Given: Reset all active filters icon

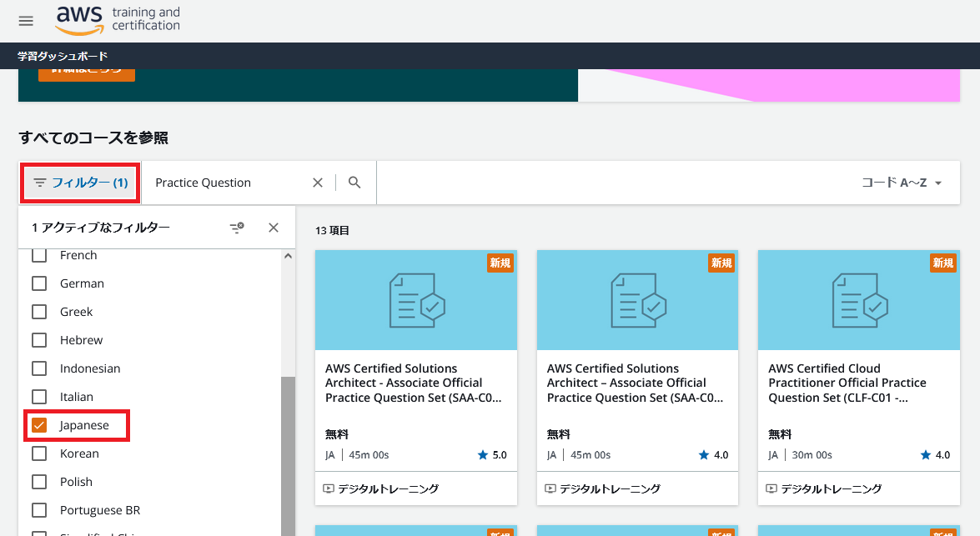Looking at the screenshot, I should tap(237, 228).
